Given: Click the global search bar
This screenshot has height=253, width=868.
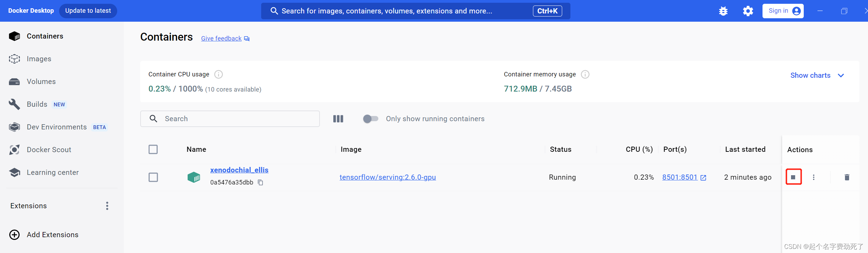Looking at the screenshot, I should [x=415, y=11].
